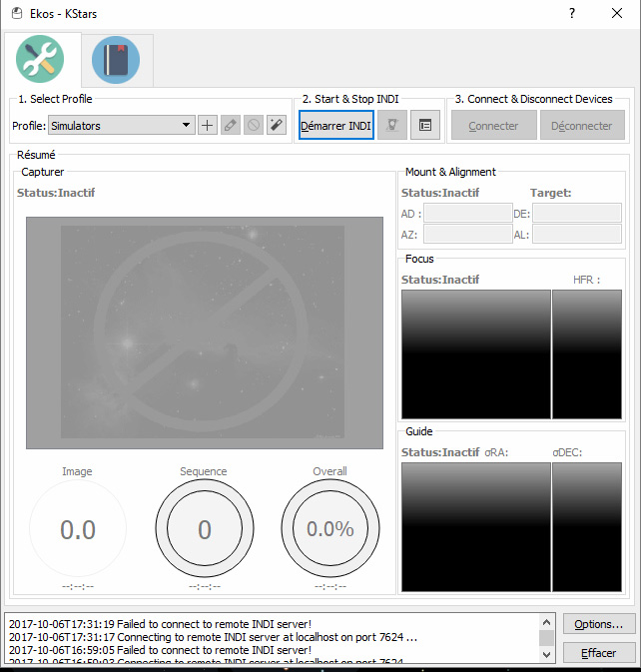The width and height of the screenshot is (641, 672).
Task: Switch to the Scheduler notebook tab
Action: point(116,60)
